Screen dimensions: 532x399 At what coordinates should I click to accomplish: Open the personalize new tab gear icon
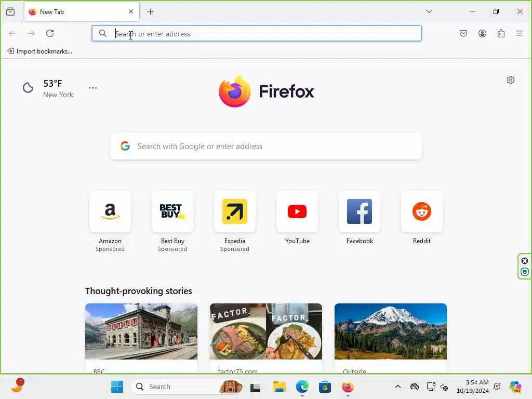pos(511,80)
